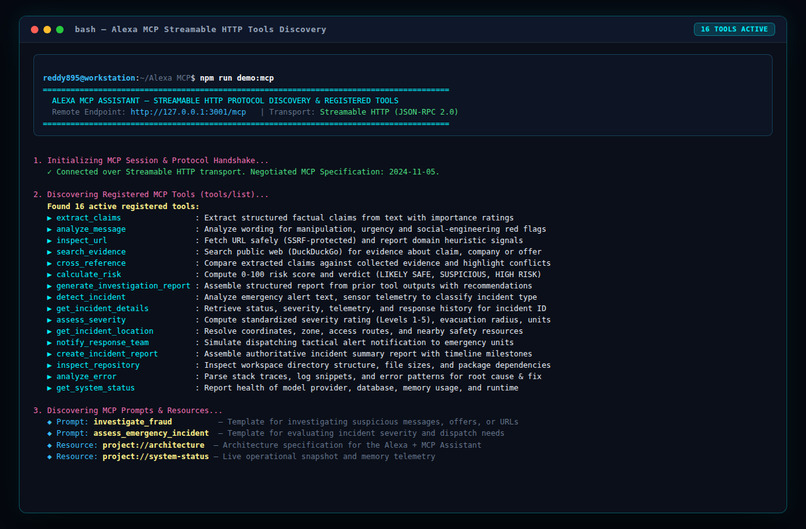Select the analyze_message tool name
This screenshot has width=806, height=529.
91,229
